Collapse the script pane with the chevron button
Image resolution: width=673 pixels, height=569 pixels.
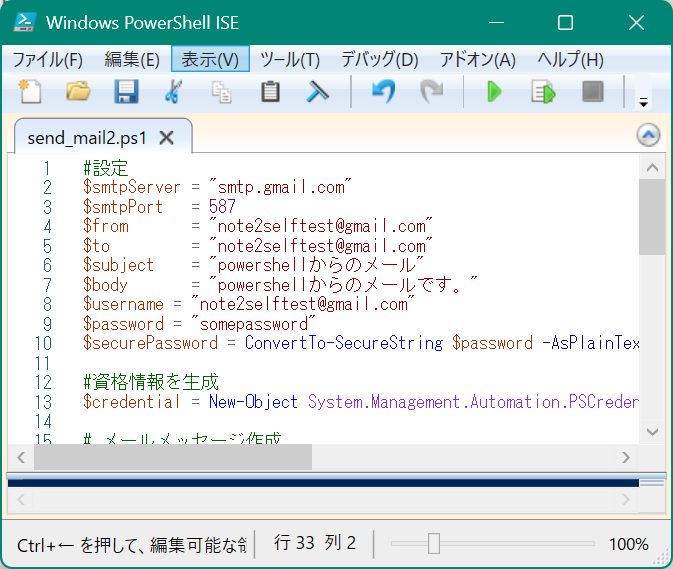pos(648,135)
